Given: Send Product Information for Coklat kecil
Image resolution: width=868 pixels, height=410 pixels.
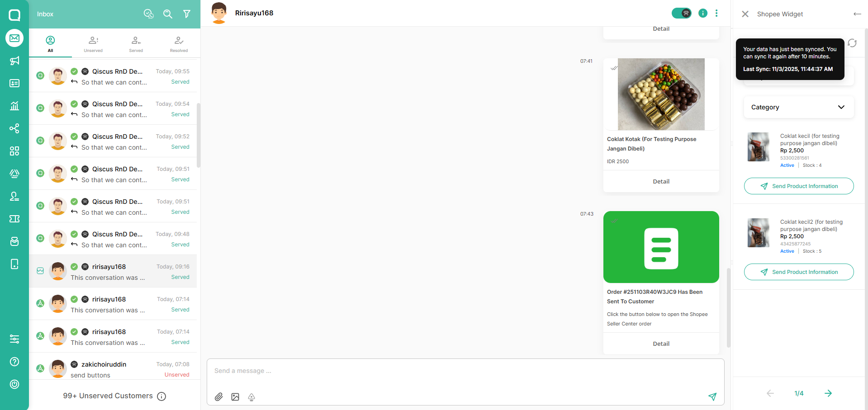Looking at the screenshot, I should 799,186.
